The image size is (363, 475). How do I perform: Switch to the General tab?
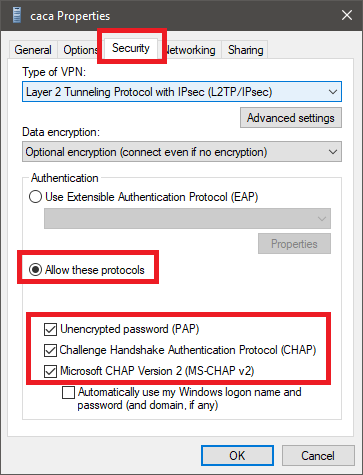pyautogui.click(x=33, y=50)
